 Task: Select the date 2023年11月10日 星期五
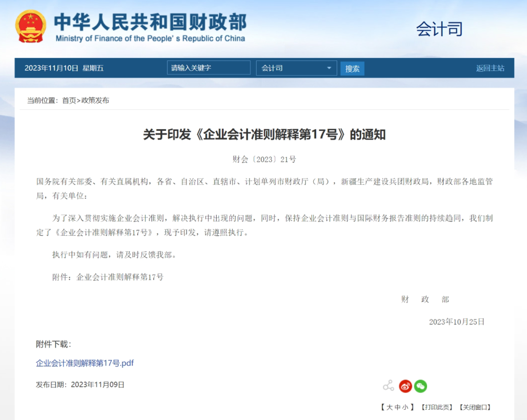point(64,68)
